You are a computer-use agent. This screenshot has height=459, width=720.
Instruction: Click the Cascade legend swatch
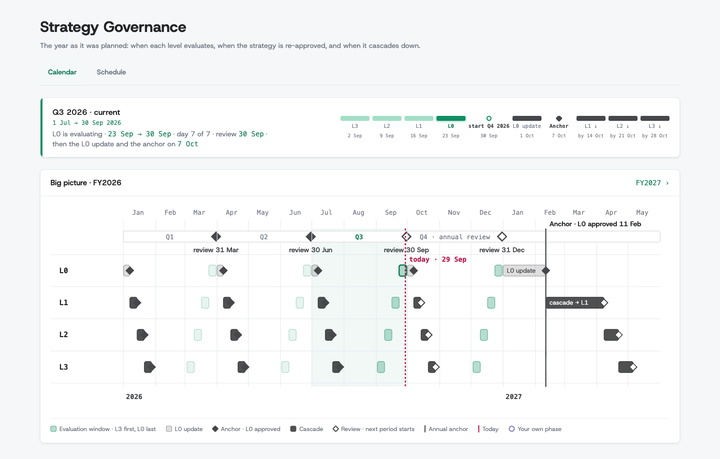coord(293,429)
